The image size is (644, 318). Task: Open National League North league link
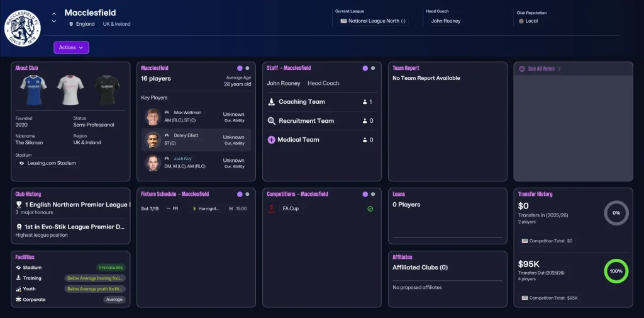373,21
